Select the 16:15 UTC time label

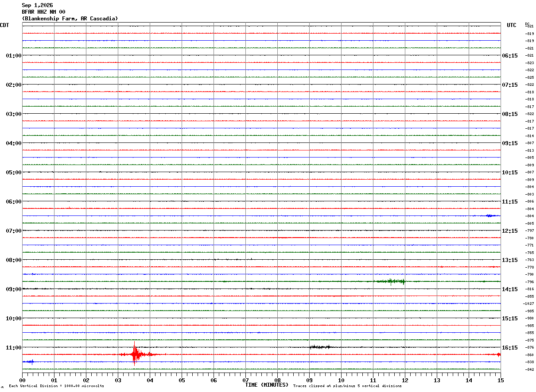(509, 348)
